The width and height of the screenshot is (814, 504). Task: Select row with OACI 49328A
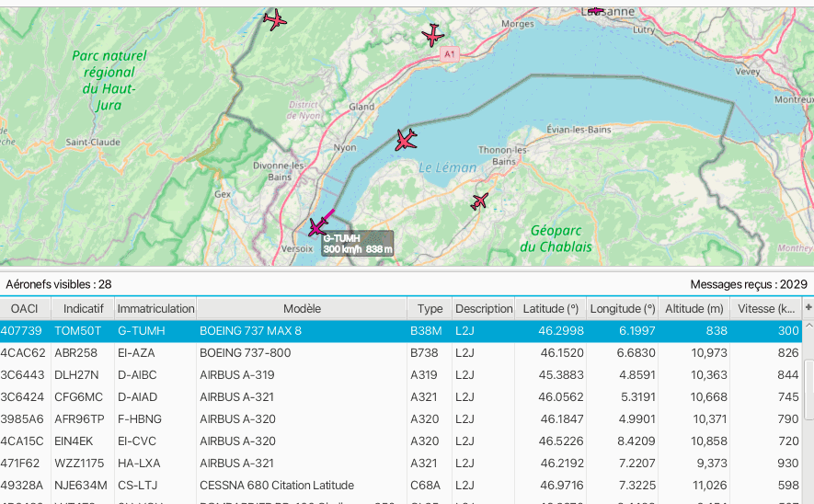pyautogui.click(x=401, y=486)
